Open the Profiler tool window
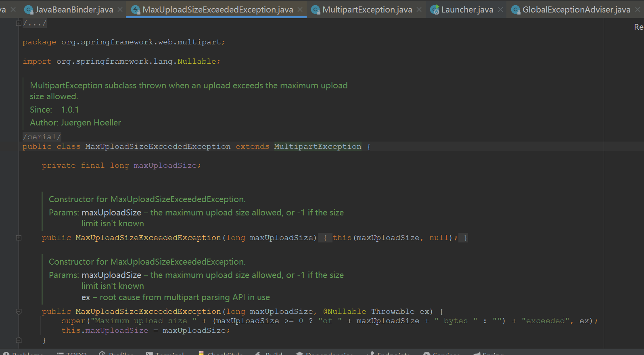 (116, 354)
